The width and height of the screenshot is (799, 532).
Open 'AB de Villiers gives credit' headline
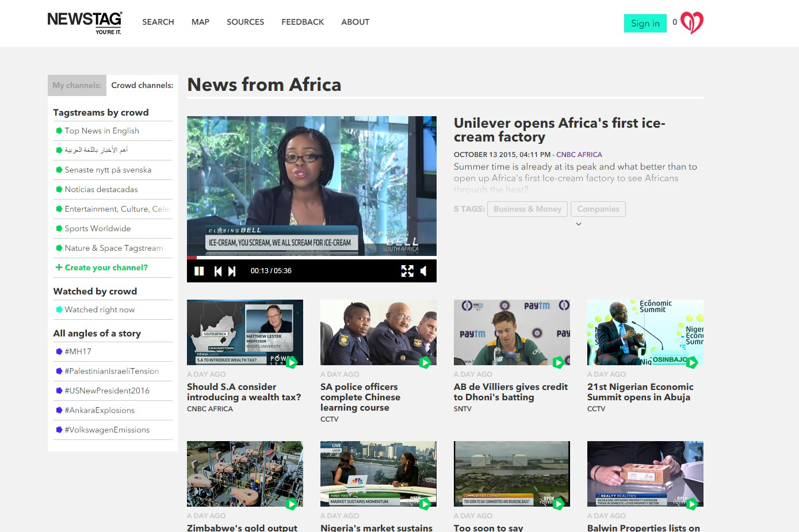[x=511, y=392]
